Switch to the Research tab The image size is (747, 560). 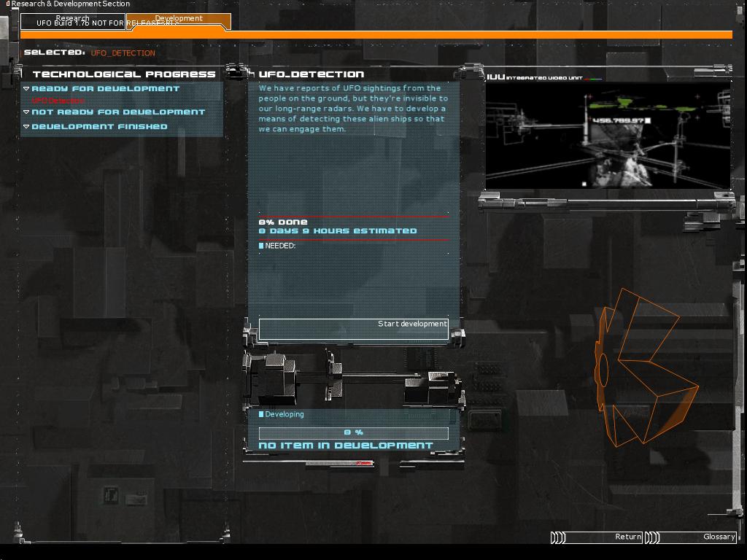pos(72,20)
